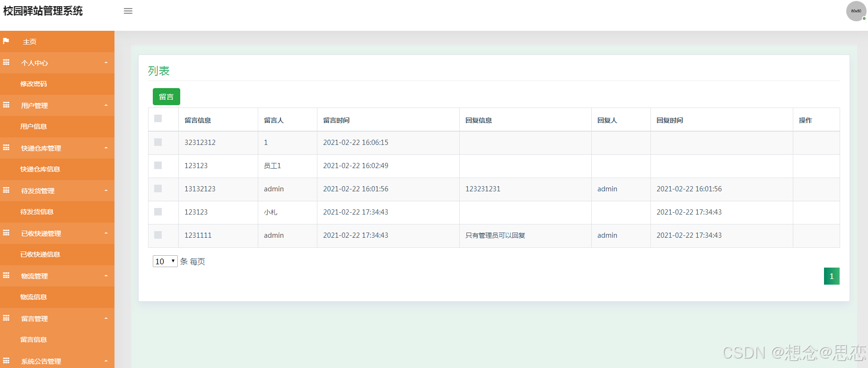Click the grid icon beside 留言管理

(x=6, y=318)
